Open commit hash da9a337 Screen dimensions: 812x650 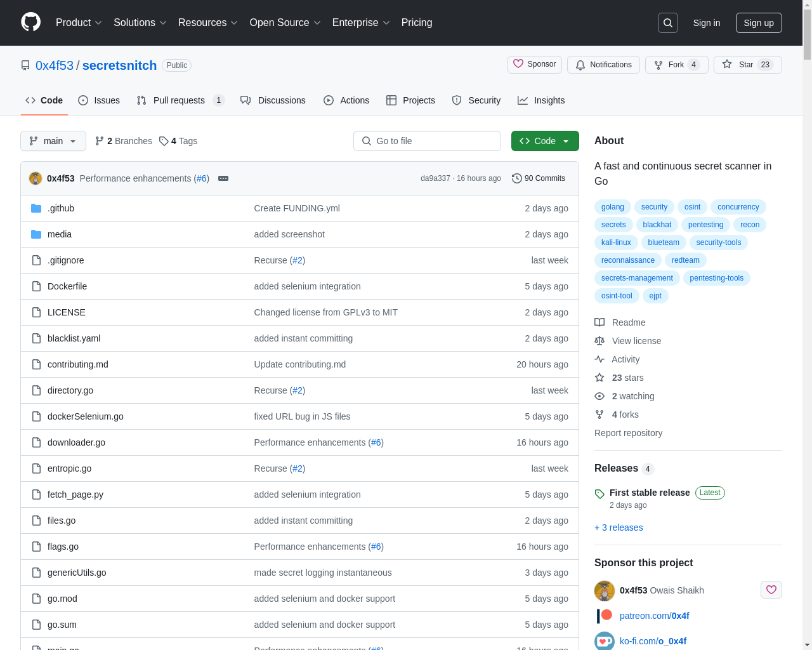coord(435,178)
